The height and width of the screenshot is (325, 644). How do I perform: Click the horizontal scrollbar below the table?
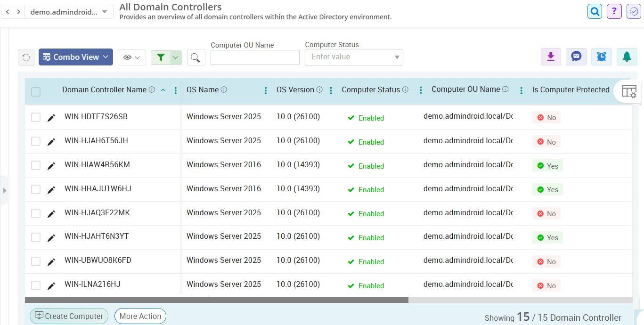pyautogui.click(x=217, y=300)
